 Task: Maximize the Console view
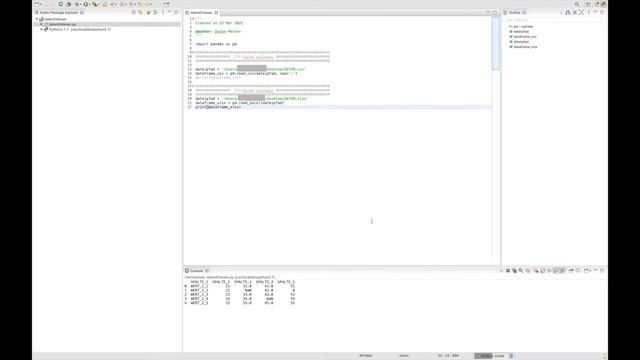coord(602,270)
